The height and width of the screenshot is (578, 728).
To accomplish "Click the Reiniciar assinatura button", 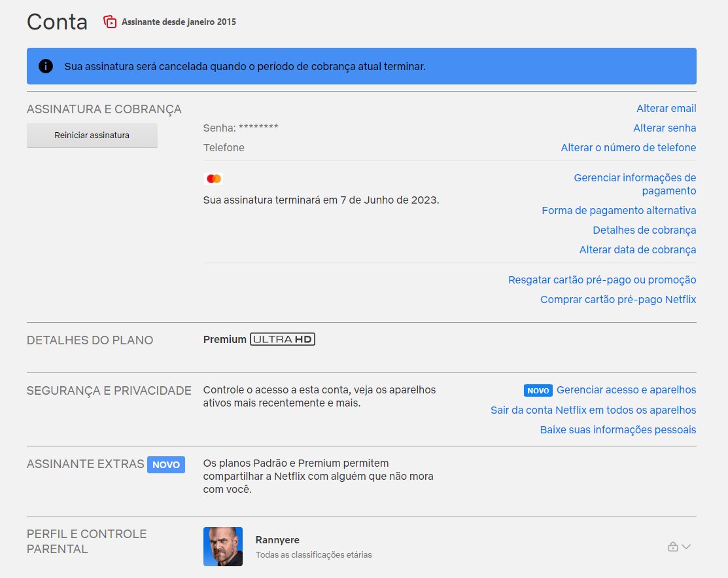I will [92, 135].
